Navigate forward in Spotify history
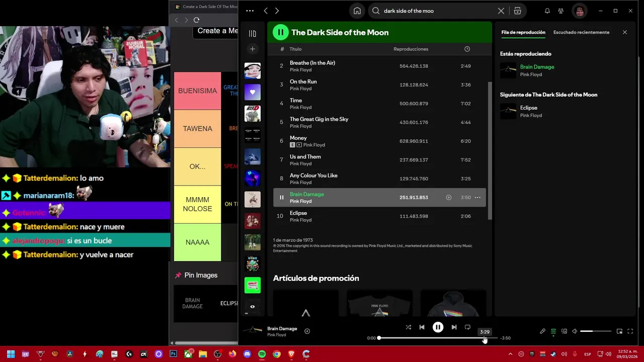This screenshot has height=362, width=644. 277,11
